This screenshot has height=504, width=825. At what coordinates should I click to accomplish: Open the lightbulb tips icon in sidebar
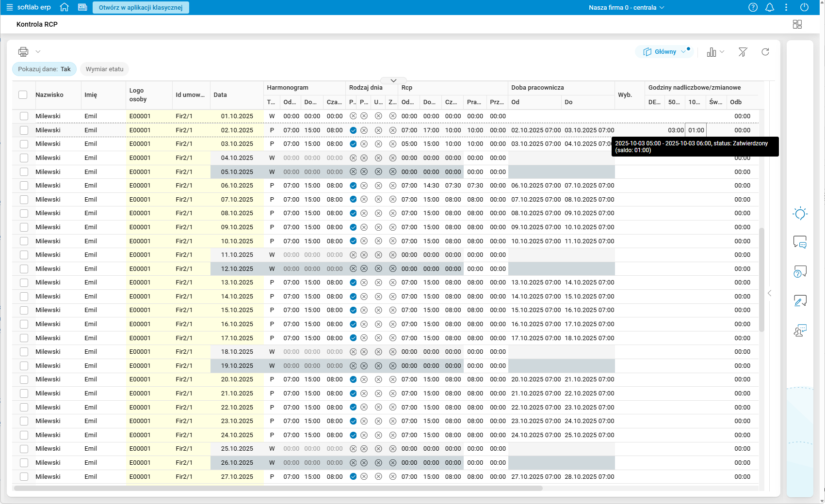pyautogui.click(x=800, y=214)
